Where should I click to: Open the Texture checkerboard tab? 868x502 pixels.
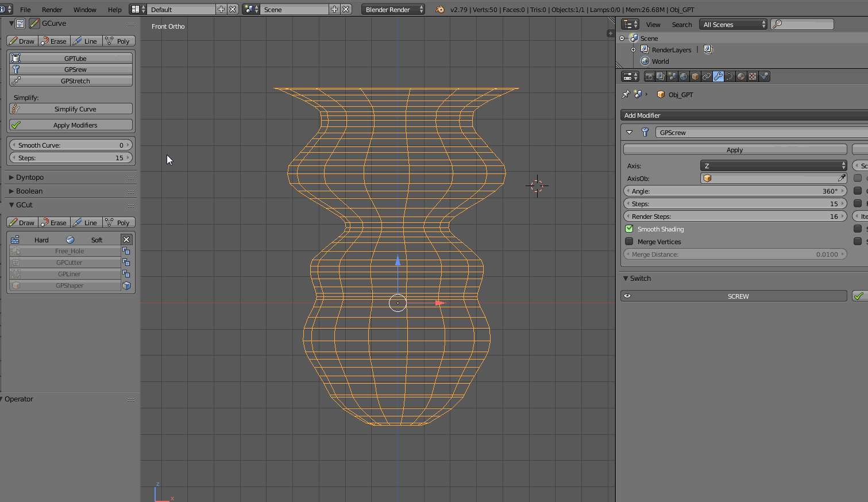[x=753, y=76]
